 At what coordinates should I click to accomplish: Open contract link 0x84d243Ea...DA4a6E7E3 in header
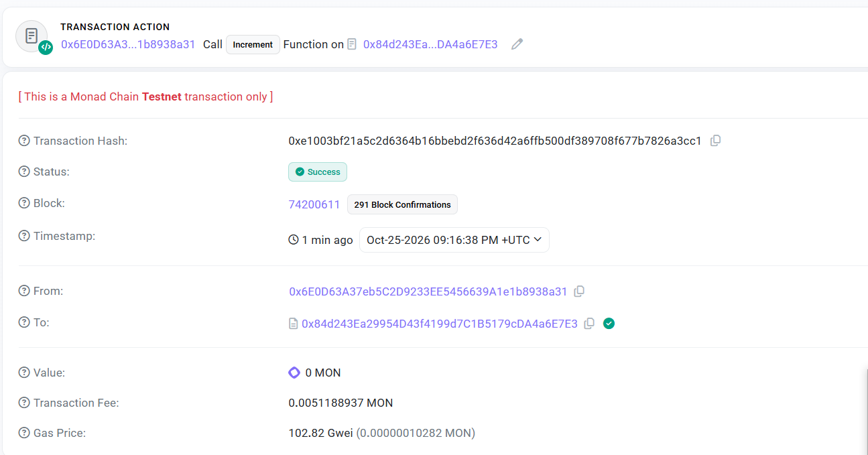430,44
